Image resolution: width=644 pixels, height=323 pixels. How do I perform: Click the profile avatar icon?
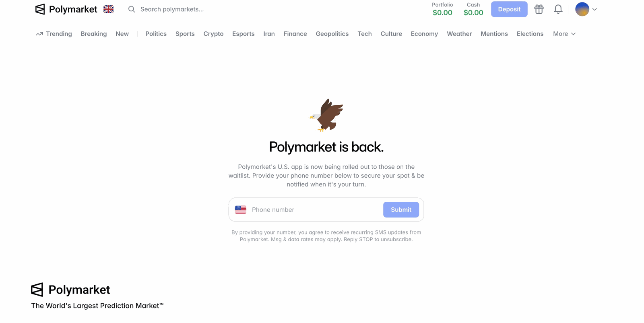(x=582, y=9)
